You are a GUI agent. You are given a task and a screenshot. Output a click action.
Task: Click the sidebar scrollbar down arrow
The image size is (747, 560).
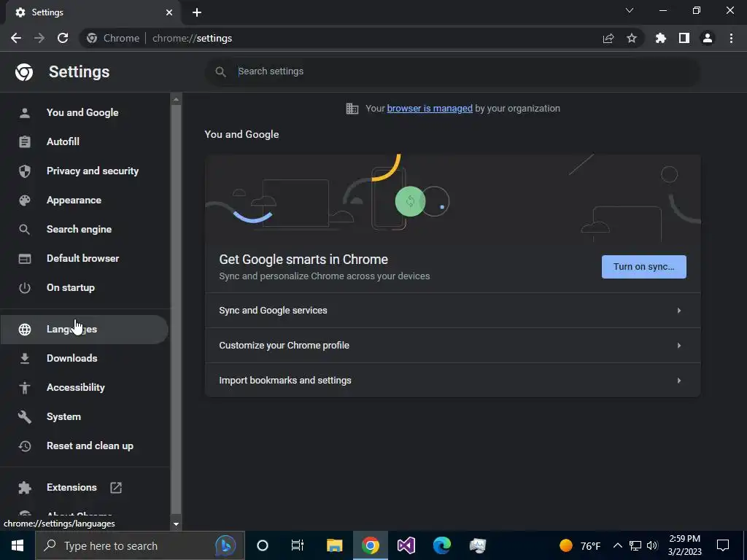(176, 524)
